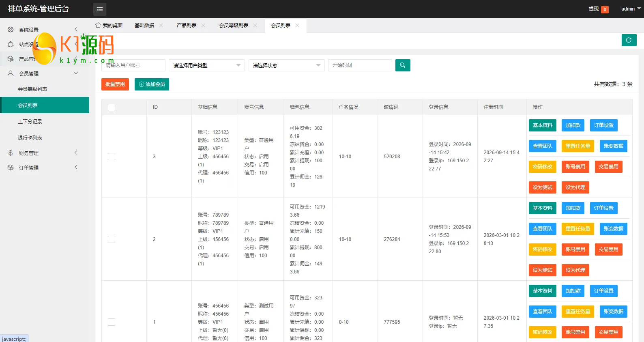This screenshot has height=342, width=644.
Task: Switch to the 产品列表 tab
Action: [187, 25]
